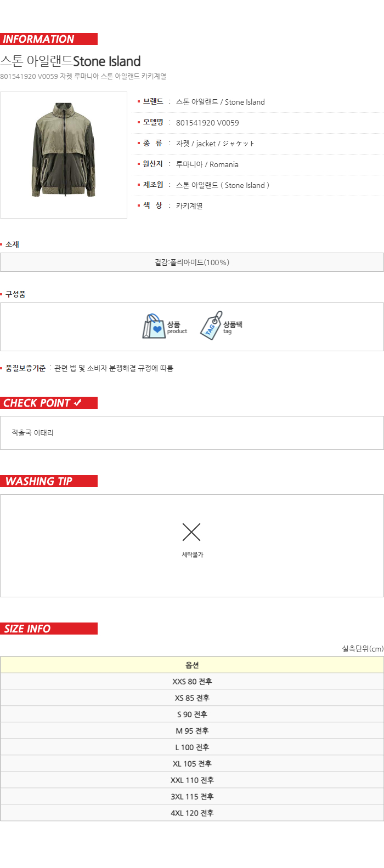This screenshot has height=868, width=384.
Task: Choose the M 95 size row
Action: pyautogui.click(x=192, y=730)
